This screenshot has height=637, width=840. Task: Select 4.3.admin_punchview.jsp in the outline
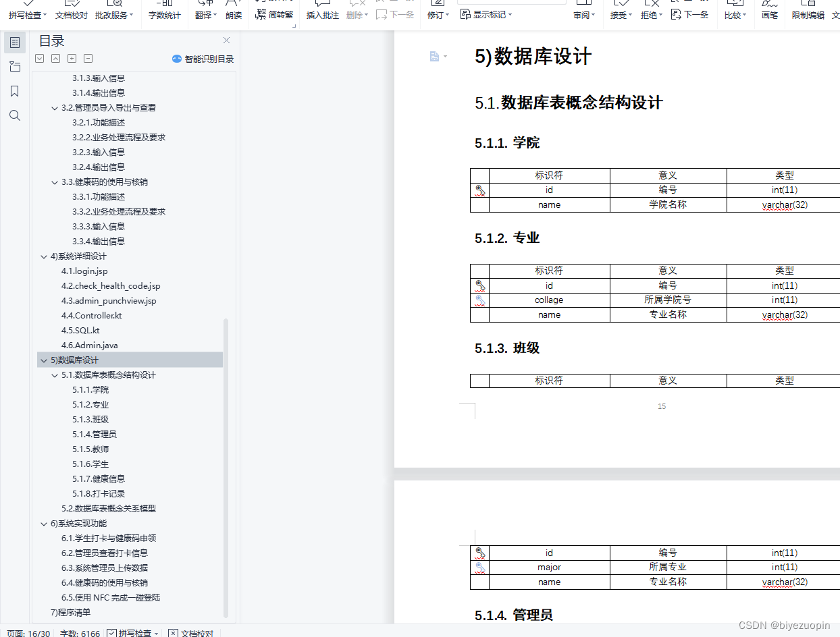109,301
